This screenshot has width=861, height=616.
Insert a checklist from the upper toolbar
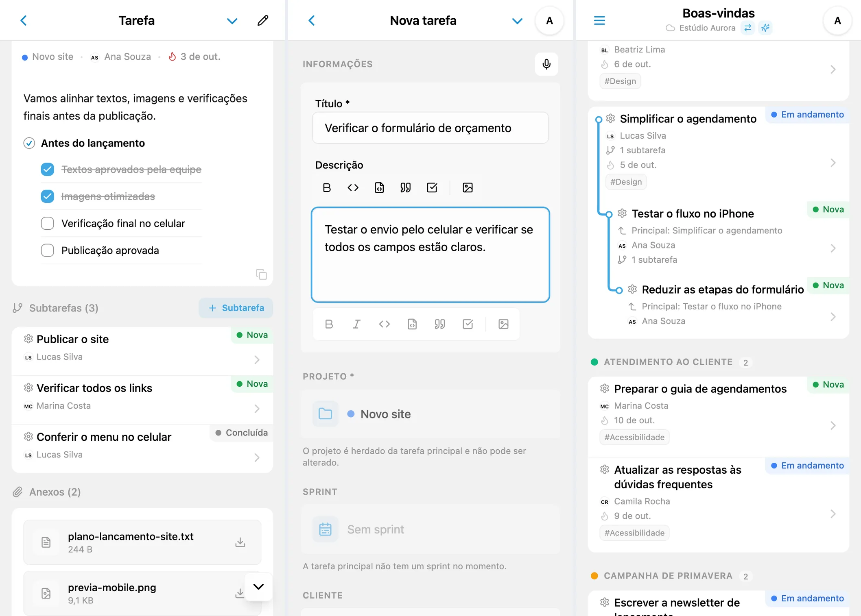coord(432,187)
